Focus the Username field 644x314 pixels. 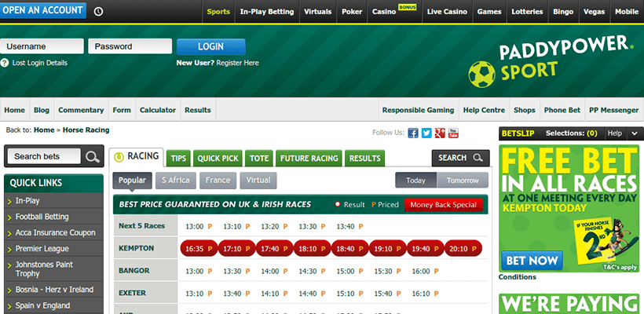pyautogui.click(x=42, y=46)
